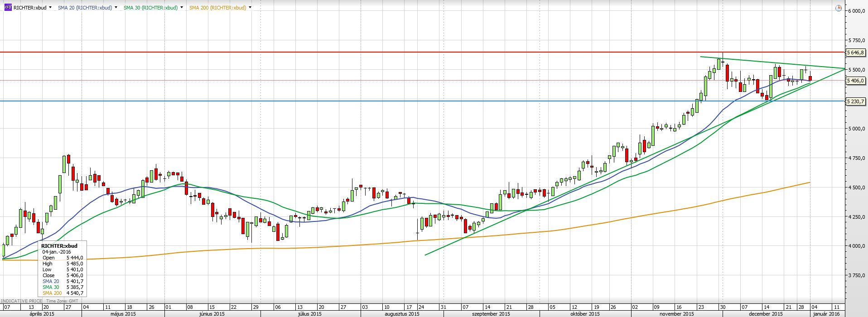
Task: Click the clock icon in the chart corner
Action: 838,8
